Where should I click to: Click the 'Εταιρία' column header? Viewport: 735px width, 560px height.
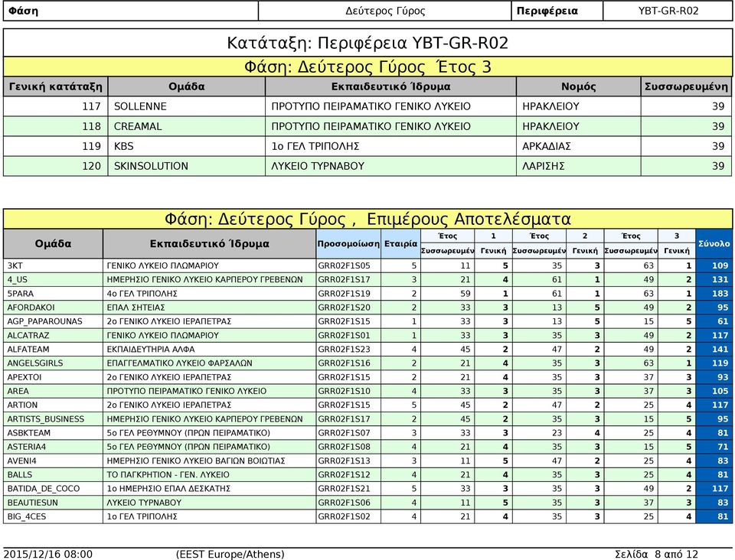pos(400,243)
